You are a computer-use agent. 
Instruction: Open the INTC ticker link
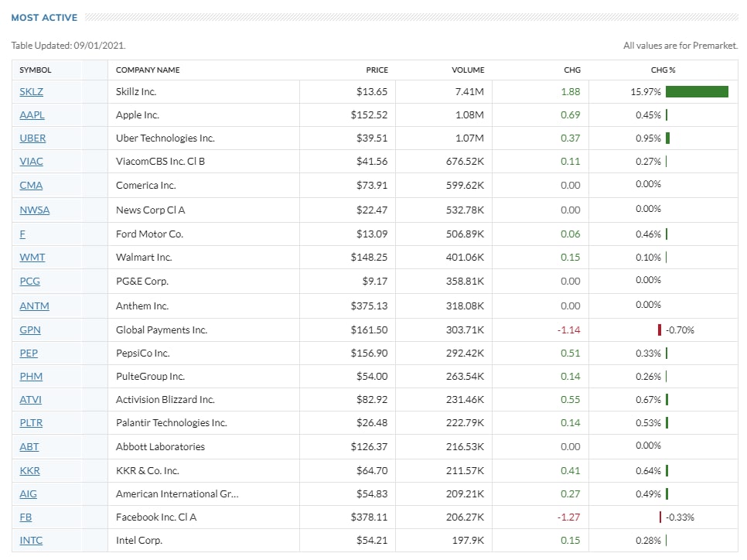point(31,541)
